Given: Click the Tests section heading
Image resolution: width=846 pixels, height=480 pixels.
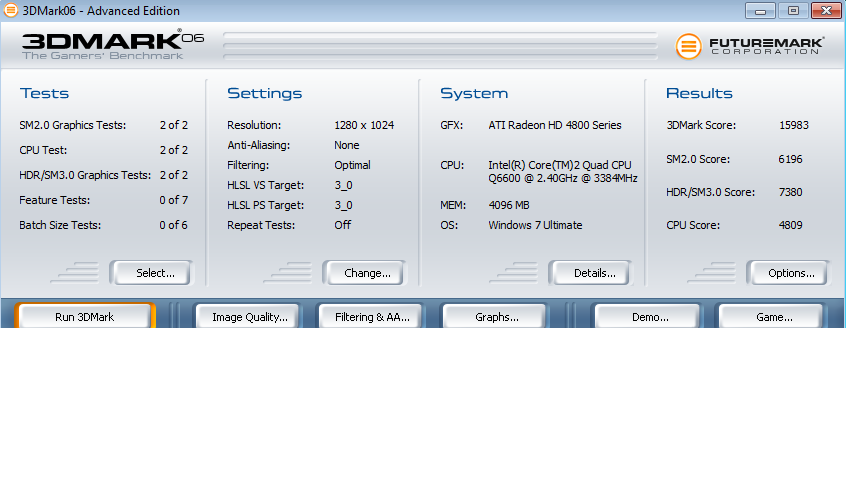Looking at the screenshot, I should pyautogui.click(x=44, y=93).
